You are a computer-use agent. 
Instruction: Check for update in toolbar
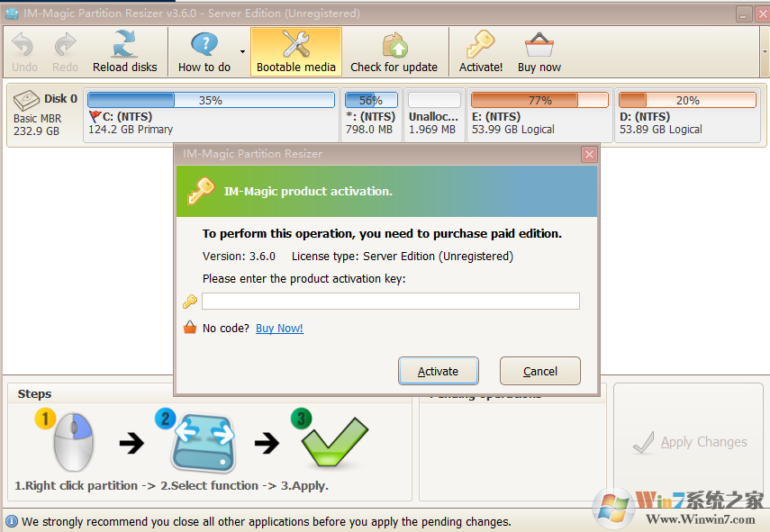(394, 51)
